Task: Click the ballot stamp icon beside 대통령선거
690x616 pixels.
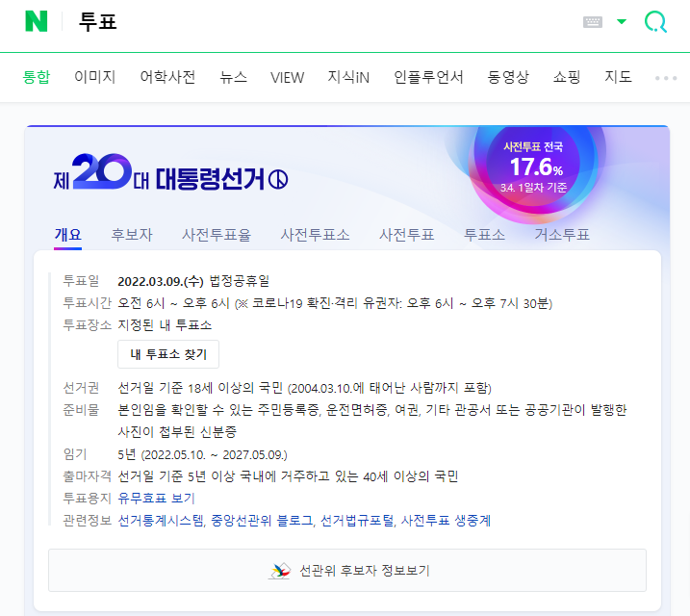Action: tap(278, 180)
